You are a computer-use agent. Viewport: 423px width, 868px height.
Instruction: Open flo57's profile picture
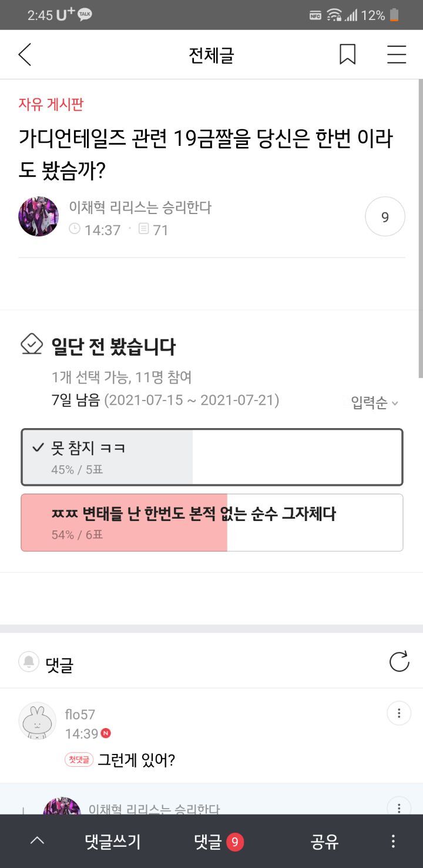point(38,721)
